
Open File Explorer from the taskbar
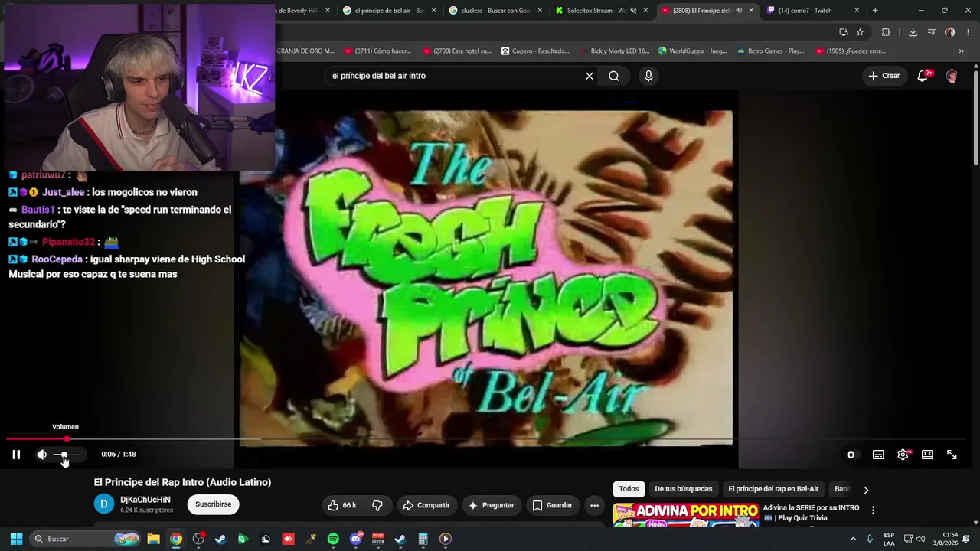tap(153, 539)
